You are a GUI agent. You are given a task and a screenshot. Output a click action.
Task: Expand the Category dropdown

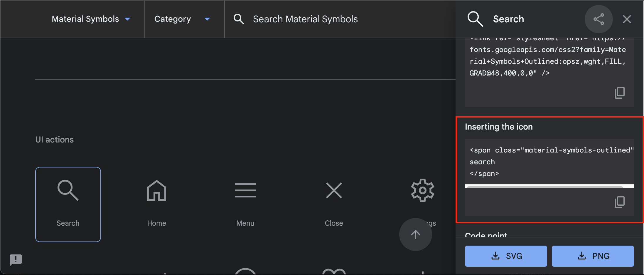click(x=173, y=19)
